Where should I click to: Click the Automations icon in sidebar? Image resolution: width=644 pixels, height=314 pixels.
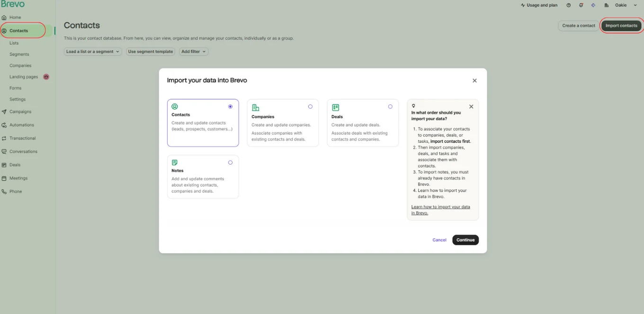point(4,125)
